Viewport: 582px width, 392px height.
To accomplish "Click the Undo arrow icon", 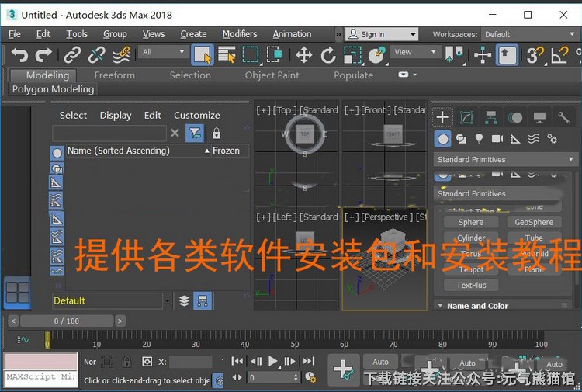I will click(19, 54).
